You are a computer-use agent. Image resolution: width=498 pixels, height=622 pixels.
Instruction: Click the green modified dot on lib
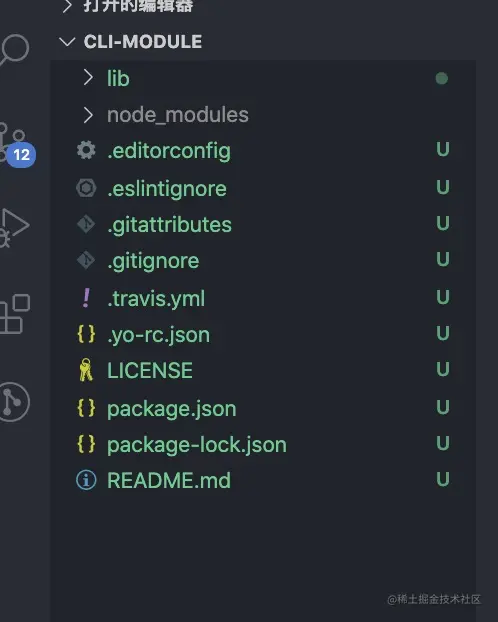(442, 79)
